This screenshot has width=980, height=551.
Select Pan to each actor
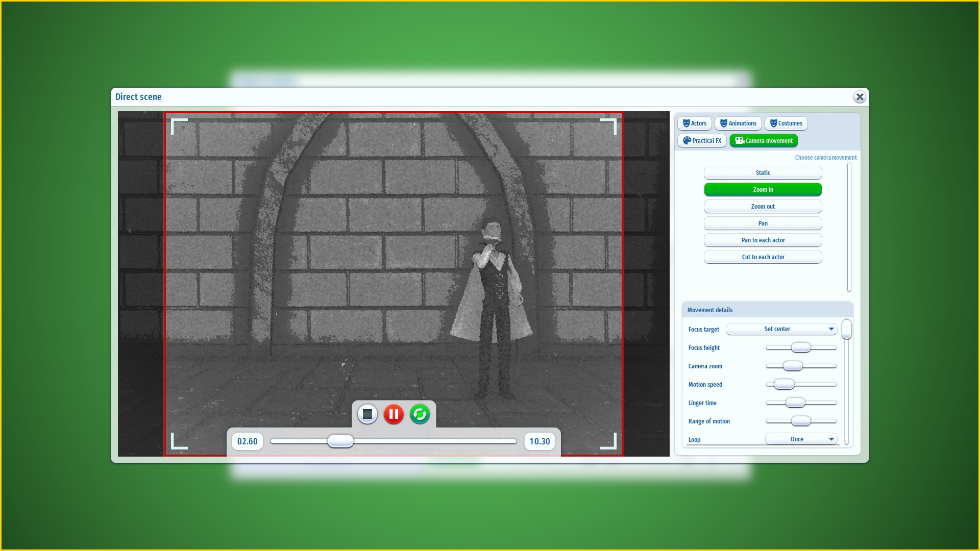click(763, 240)
